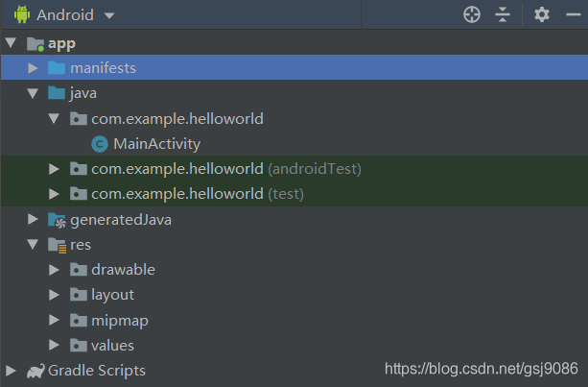Click the generatedJava folder icon
Image resolution: width=588 pixels, height=387 pixels.
pyautogui.click(x=57, y=220)
